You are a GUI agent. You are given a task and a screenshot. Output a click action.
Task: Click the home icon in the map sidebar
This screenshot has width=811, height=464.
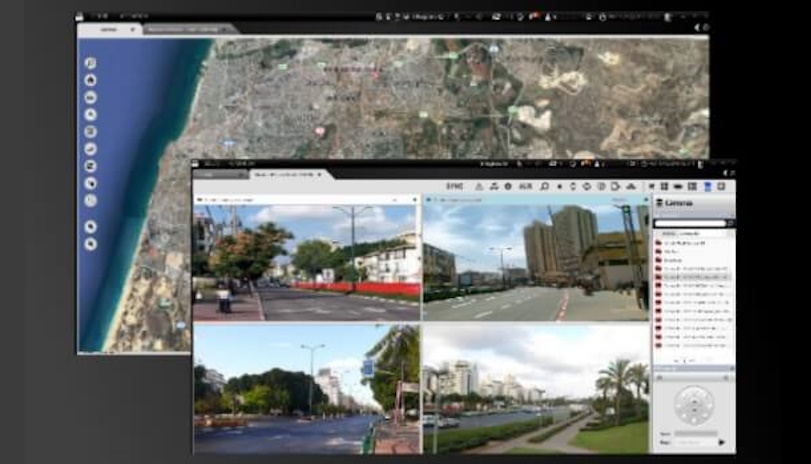coord(90,80)
